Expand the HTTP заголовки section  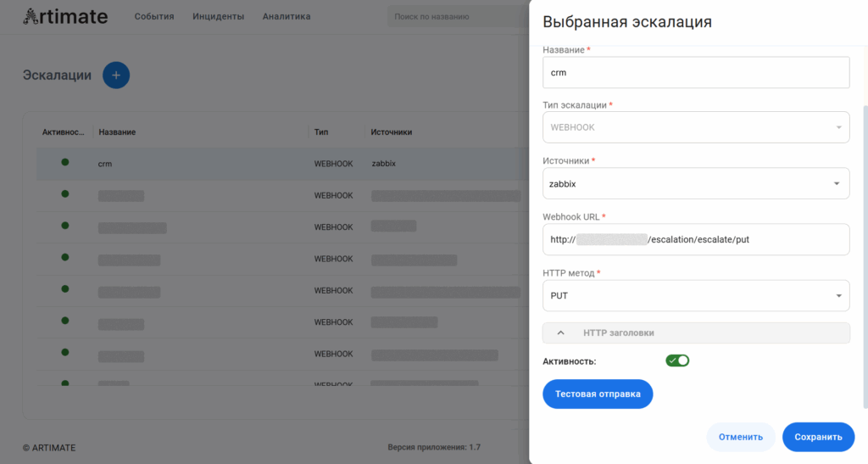point(696,333)
